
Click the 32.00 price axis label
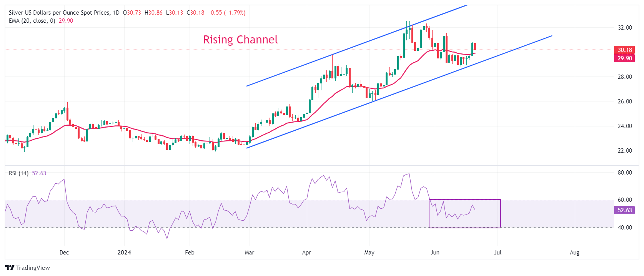[625, 28]
